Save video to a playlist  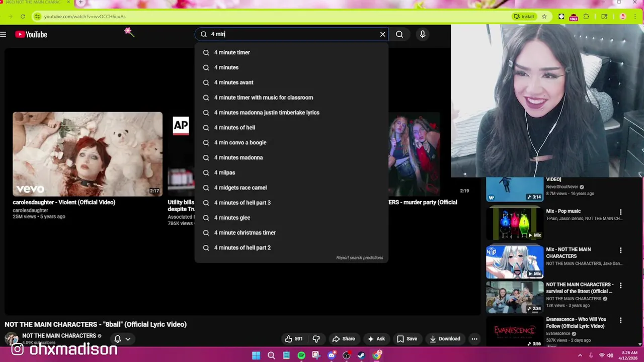(x=407, y=339)
